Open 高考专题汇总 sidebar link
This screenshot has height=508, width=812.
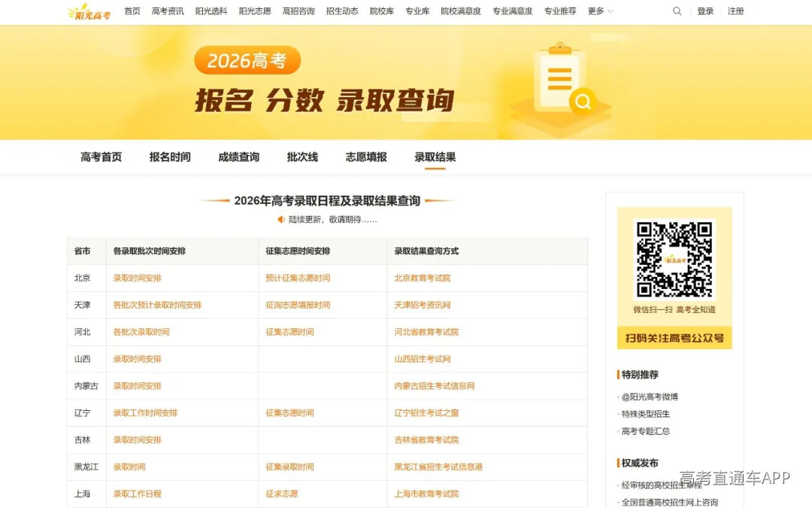646,430
